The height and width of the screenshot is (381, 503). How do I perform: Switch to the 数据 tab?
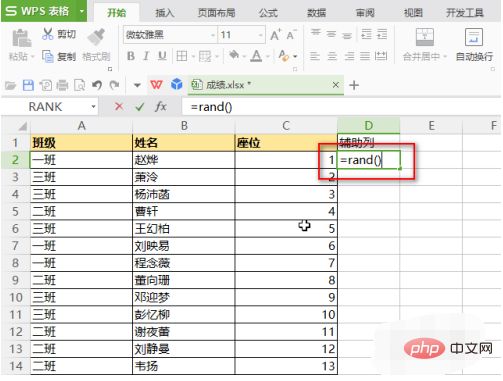pos(316,13)
